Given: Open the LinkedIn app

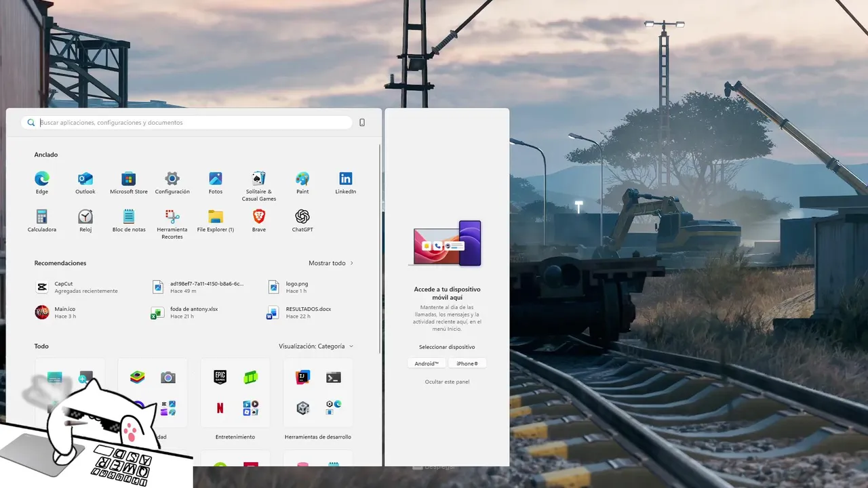Looking at the screenshot, I should 346,179.
